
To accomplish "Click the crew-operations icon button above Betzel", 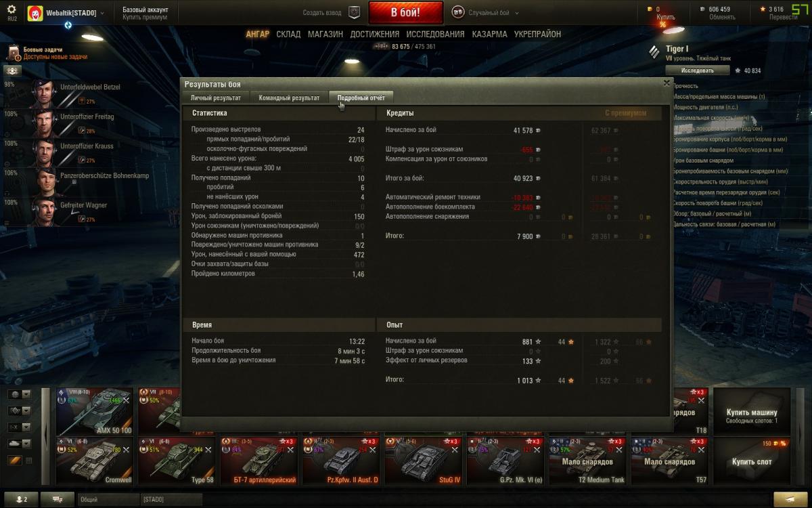I will point(13,70).
